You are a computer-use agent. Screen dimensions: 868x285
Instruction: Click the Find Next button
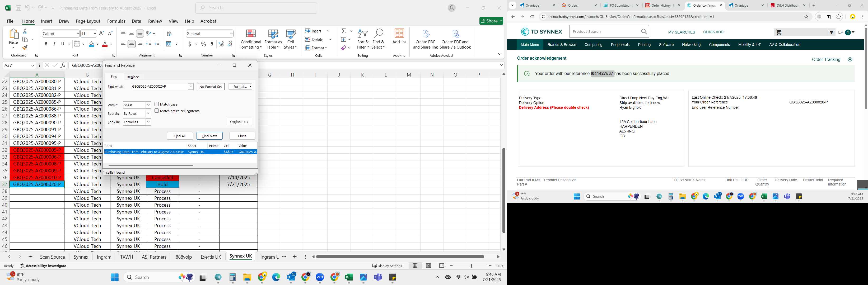(209, 136)
